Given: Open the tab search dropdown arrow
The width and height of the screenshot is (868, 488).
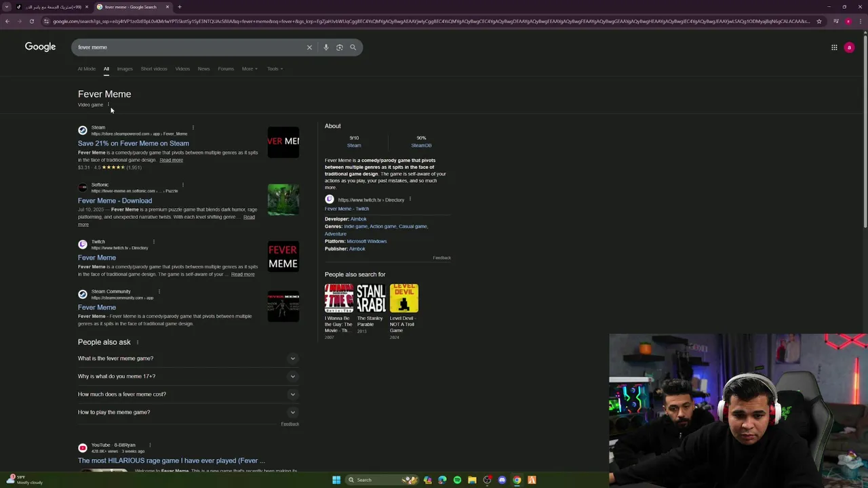Looking at the screenshot, I should tap(7, 7).
